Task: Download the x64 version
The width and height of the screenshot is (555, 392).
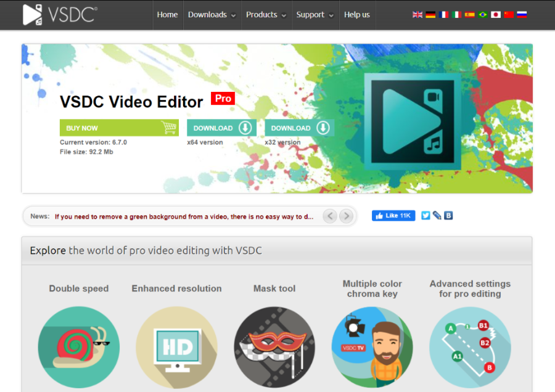Action: (x=221, y=128)
